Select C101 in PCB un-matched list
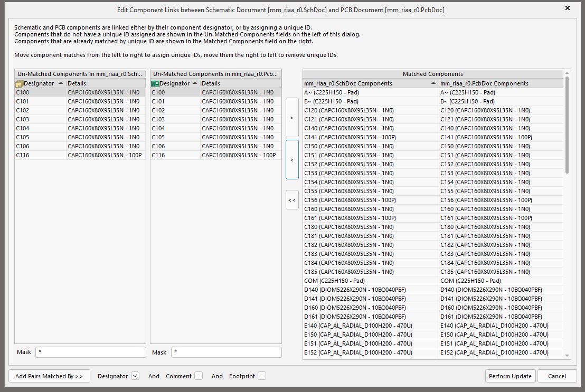 click(215, 101)
